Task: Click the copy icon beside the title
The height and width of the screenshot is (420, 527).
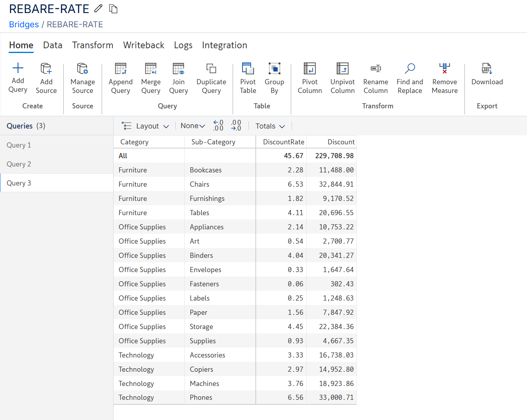Action: coord(114,9)
